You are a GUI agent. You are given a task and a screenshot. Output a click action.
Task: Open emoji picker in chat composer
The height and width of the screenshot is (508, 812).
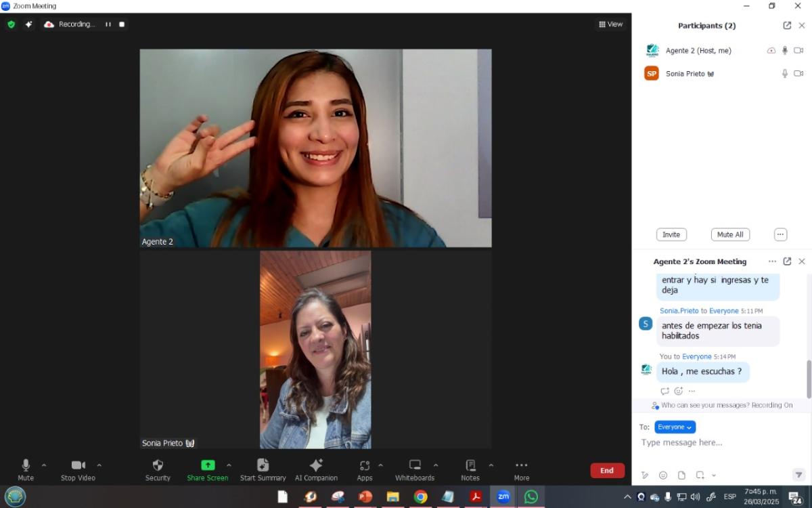[663, 475]
